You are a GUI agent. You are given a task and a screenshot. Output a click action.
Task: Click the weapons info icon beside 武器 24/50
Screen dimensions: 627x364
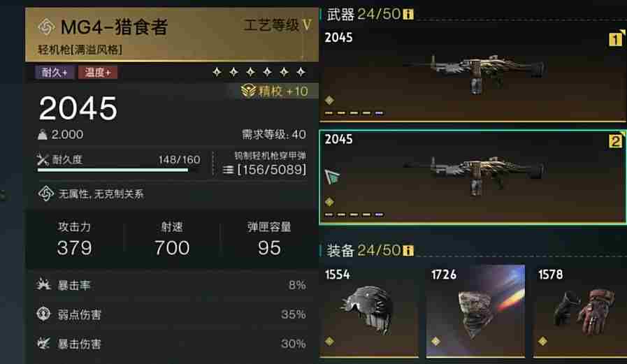408,15
